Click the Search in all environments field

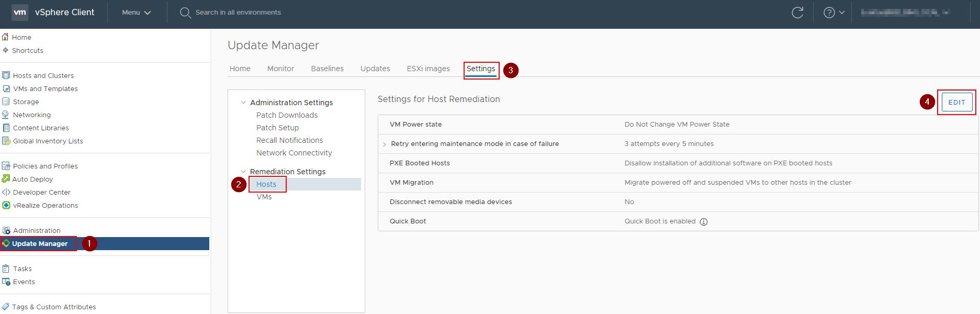(238, 13)
